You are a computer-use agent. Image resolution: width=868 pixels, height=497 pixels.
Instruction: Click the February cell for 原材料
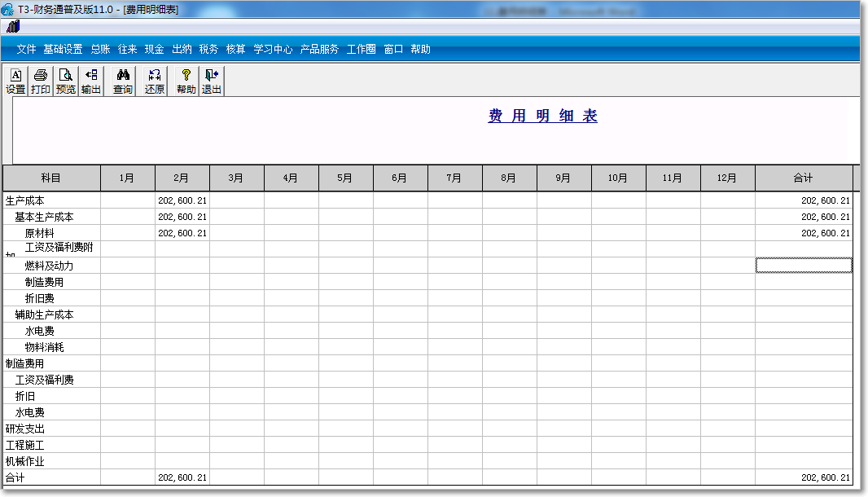coord(182,233)
